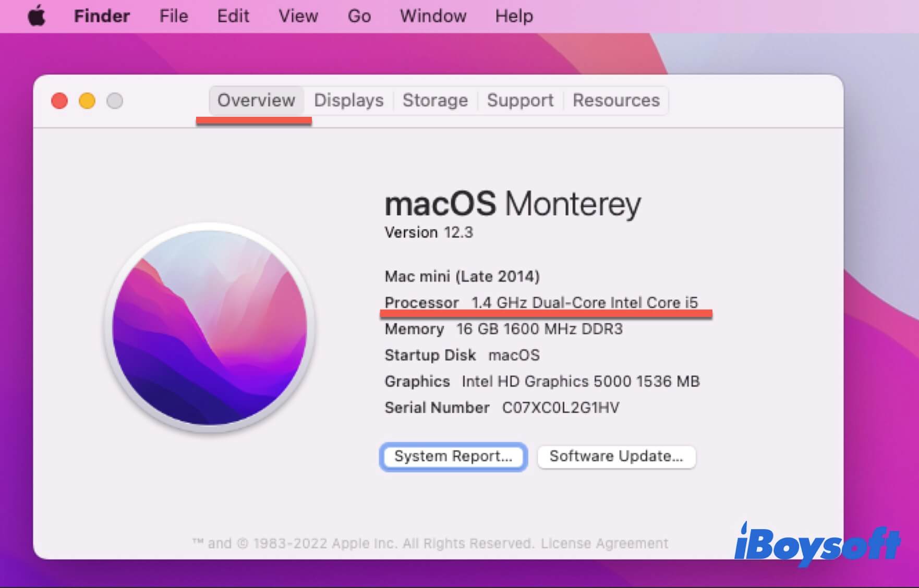Open the Go menu
Viewport: 919px width, 588px height.
tap(358, 16)
